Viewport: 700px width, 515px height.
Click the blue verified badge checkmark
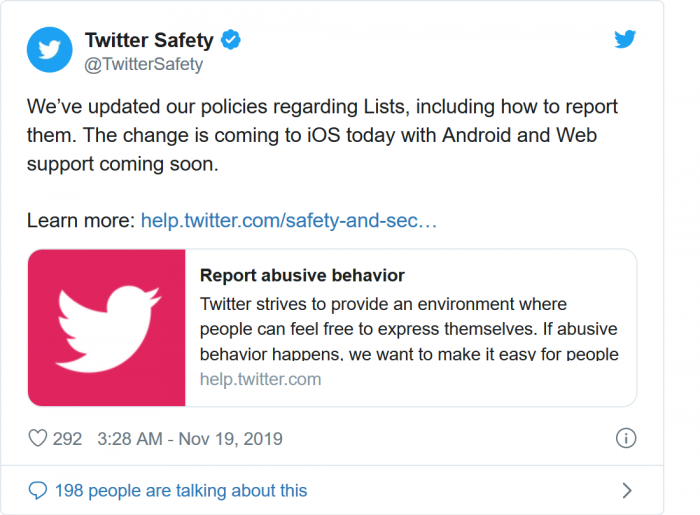pyautogui.click(x=230, y=40)
